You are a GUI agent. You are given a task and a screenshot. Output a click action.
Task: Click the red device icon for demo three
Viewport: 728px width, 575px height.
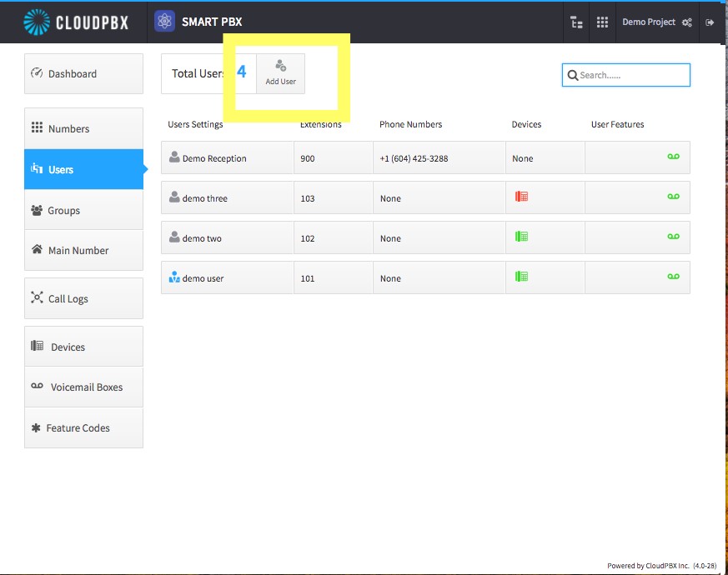click(x=521, y=197)
